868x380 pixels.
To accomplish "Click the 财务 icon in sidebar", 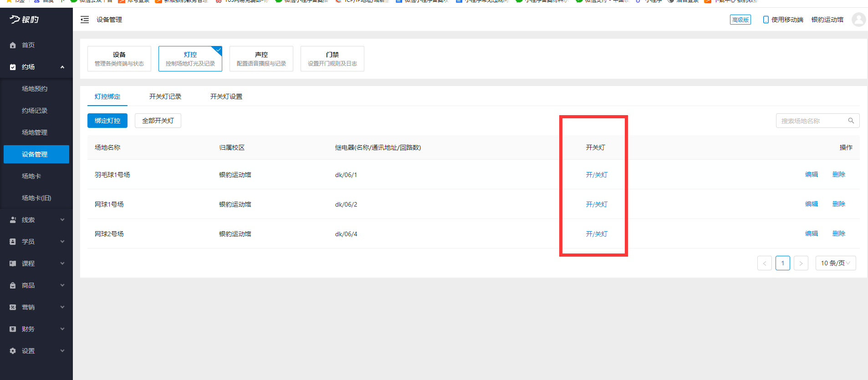I will point(13,329).
